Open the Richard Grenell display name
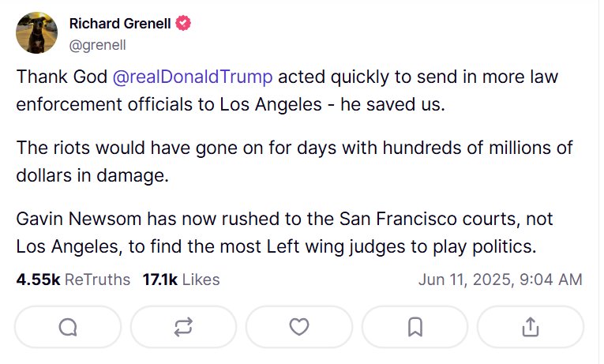This screenshot has width=604, height=364. [119, 24]
